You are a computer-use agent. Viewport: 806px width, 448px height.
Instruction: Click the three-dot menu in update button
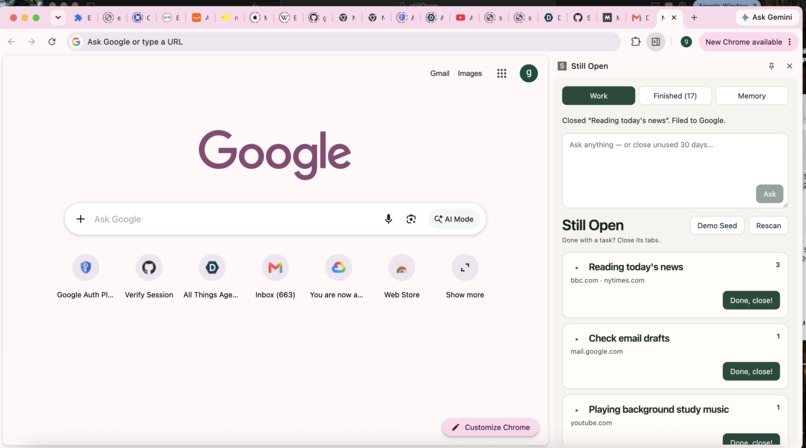pyautogui.click(x=790, y=42)
